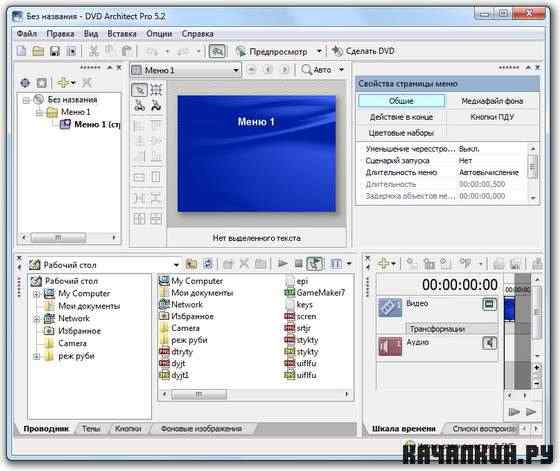Open the Цветовые наборы properties section
560x471 pixels.
point(401,133)
